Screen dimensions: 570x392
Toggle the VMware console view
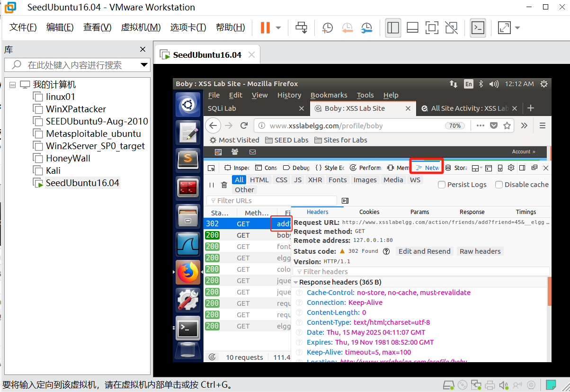478,28
